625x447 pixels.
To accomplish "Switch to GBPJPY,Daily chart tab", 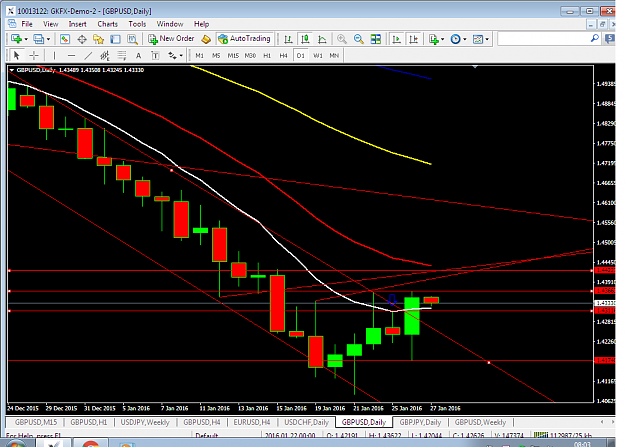I will [420, 422].
